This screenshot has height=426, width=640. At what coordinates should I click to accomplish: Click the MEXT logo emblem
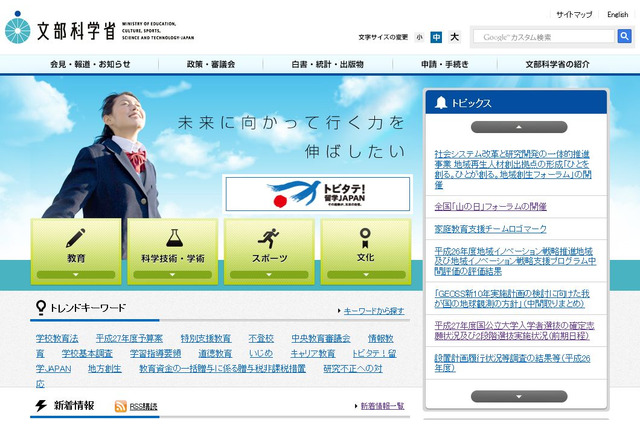18,28
